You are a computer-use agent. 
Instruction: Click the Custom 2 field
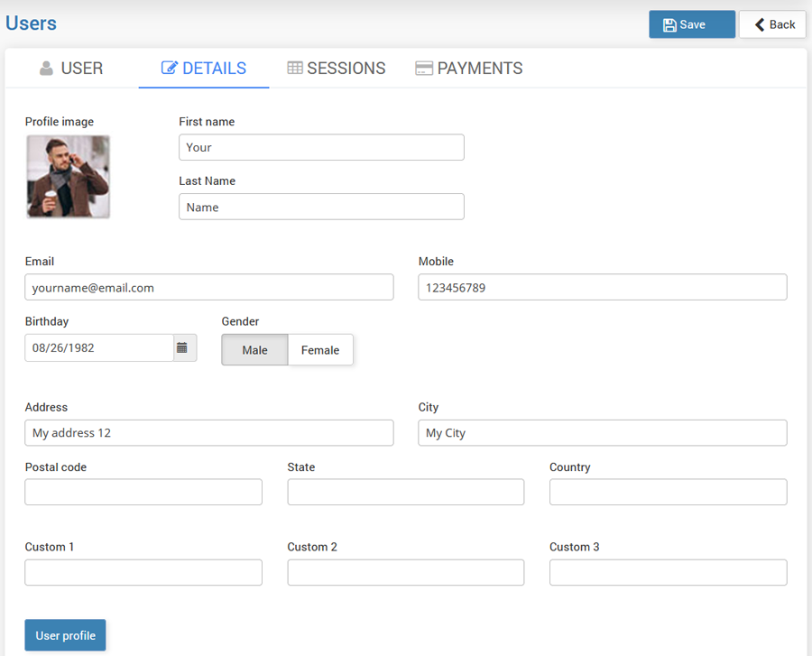pyautogui.click(x=406, y=572)
